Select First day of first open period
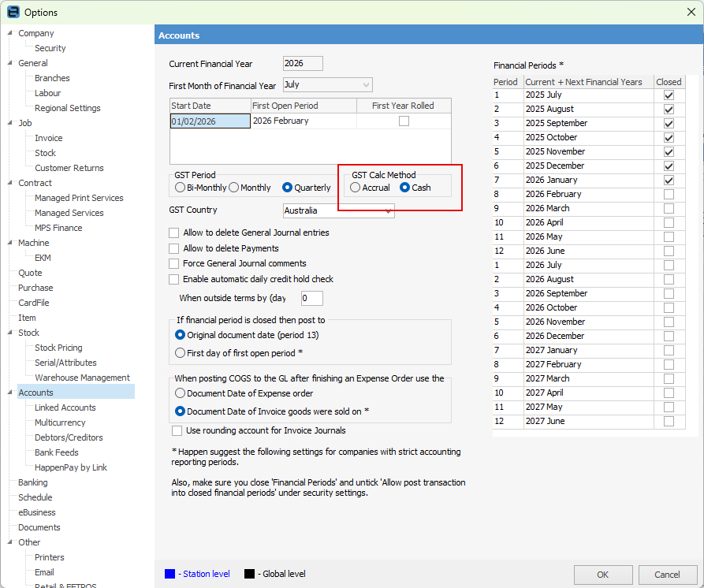 (x=180, y=353)
